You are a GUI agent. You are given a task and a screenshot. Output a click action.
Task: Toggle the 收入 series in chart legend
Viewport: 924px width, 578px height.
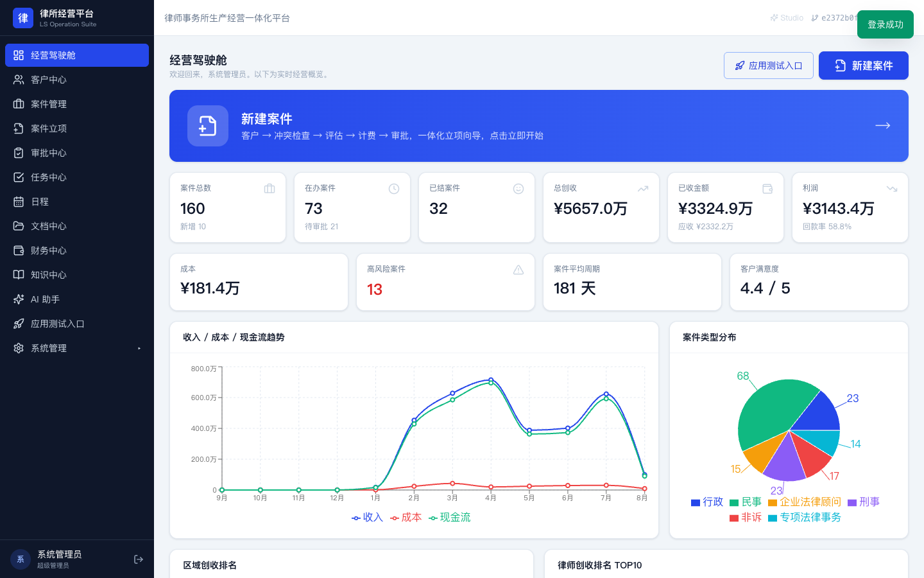point(367,518)
